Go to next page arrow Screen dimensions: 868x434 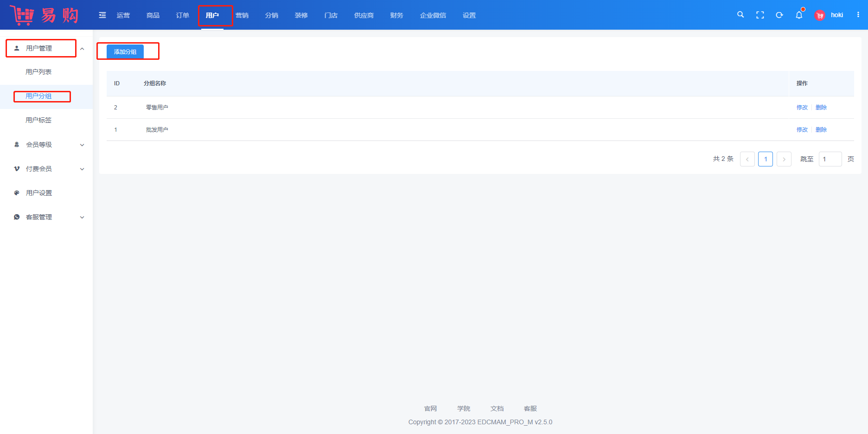pos(784,159)
